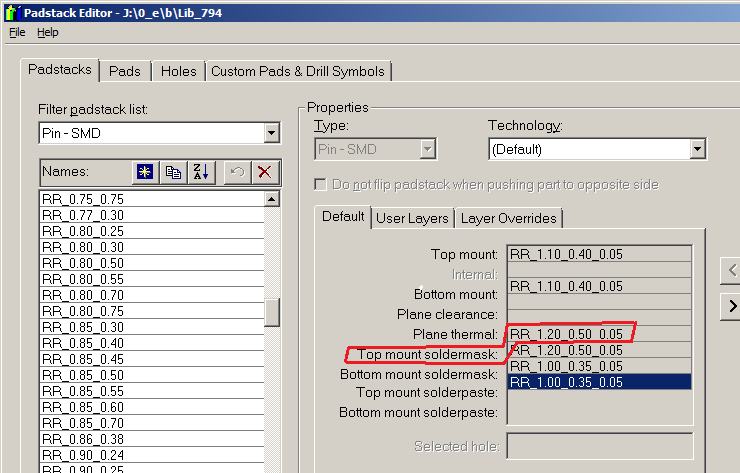Click the left arrow assign button
Viewport: 740px width, 473px height.
(731, 270)
